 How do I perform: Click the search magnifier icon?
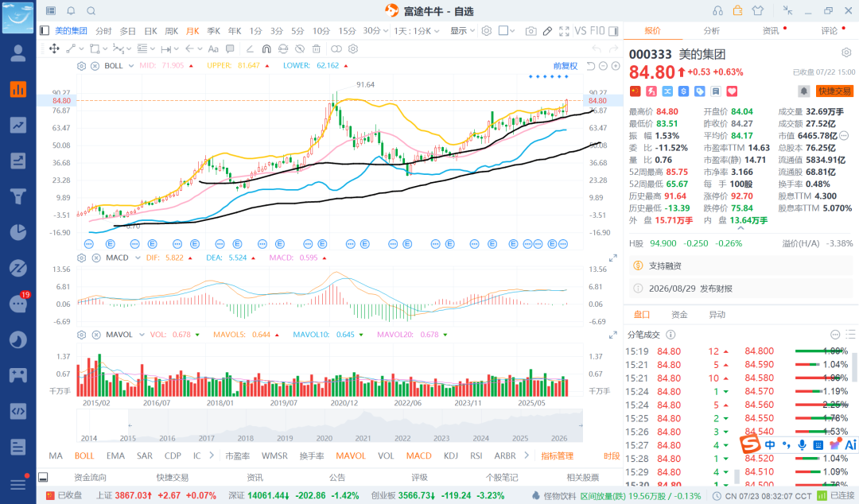click(x=91, y=10)
